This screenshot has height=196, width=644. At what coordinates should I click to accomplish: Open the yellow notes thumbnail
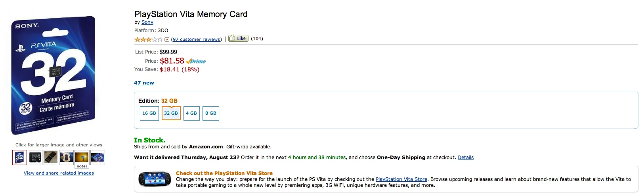point(82,158)
